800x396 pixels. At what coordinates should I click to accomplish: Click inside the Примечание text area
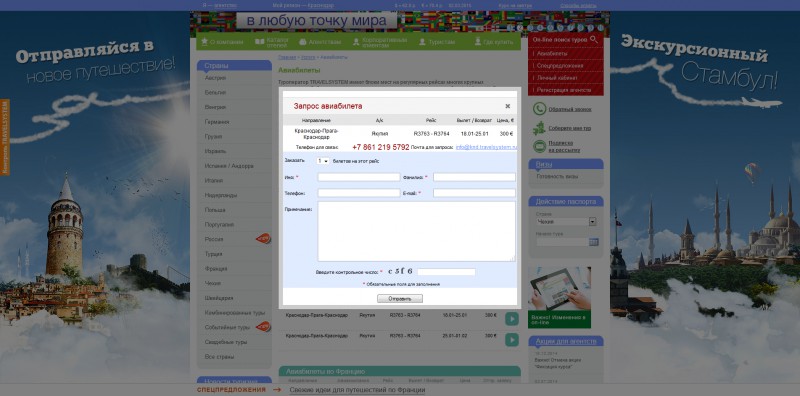pyautogui.click(x=416, y=231)
